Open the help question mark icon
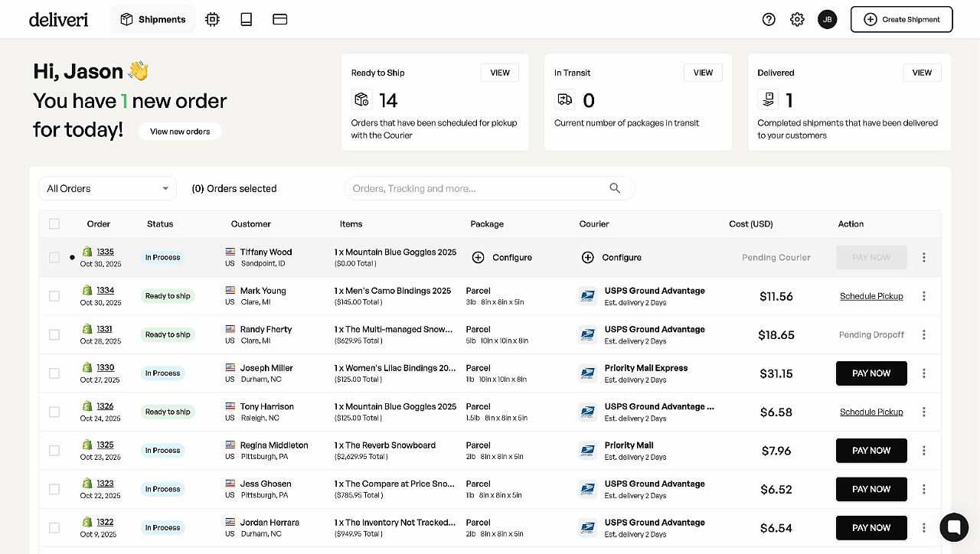The width and height of the screenshot is (980, 554). tap(769, 19)
